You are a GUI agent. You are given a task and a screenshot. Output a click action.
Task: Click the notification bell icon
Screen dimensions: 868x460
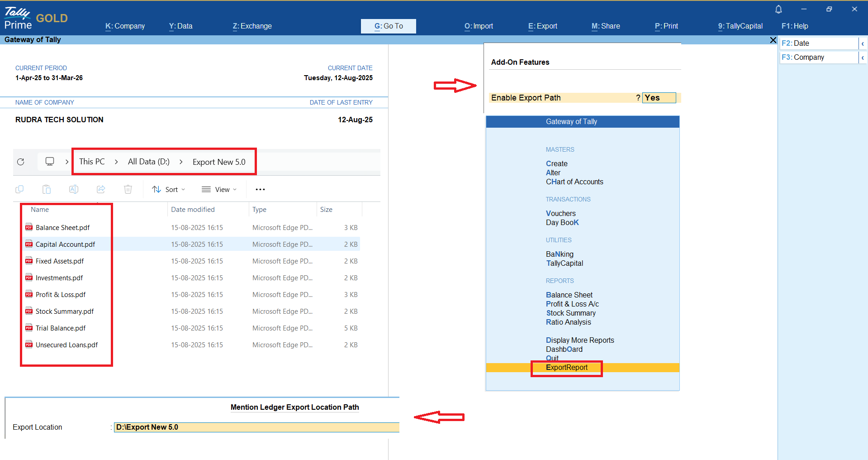778,10
